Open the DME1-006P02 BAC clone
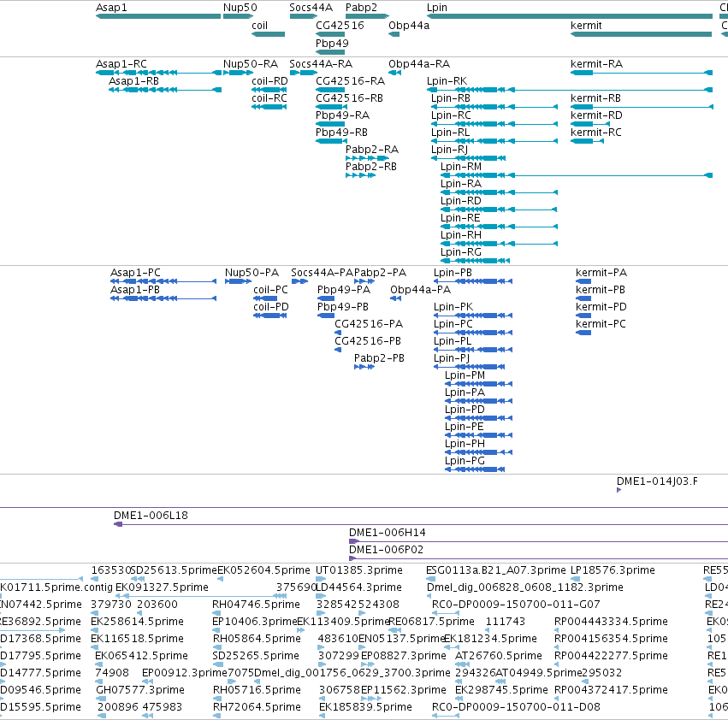The image size is (728, 720). point(539,558)
